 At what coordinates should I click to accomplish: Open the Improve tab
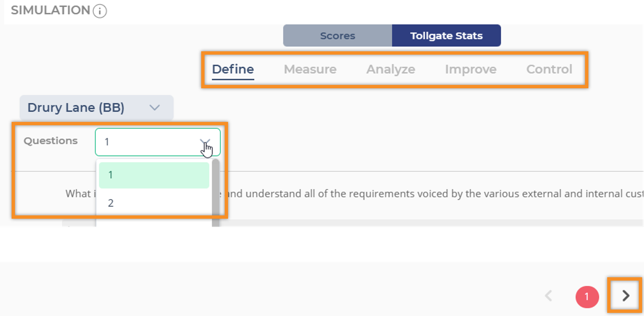470,69
